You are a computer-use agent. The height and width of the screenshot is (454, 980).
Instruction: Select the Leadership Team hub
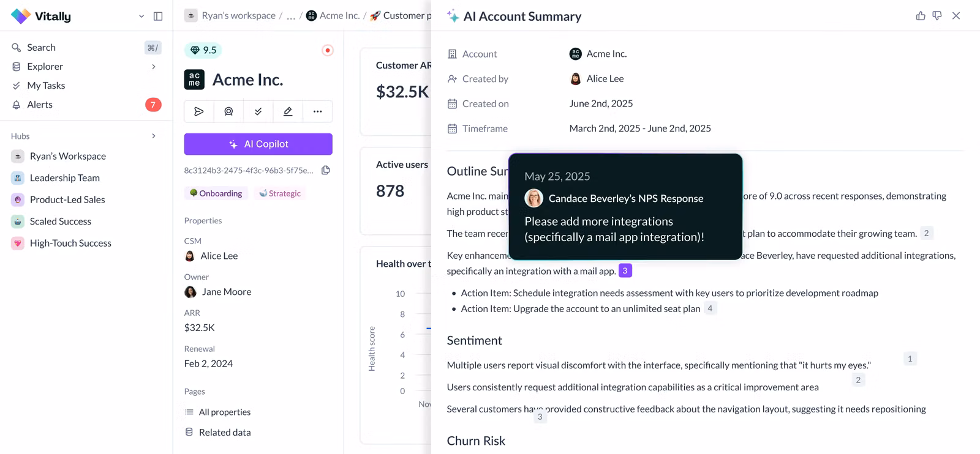tap(64, 178)
